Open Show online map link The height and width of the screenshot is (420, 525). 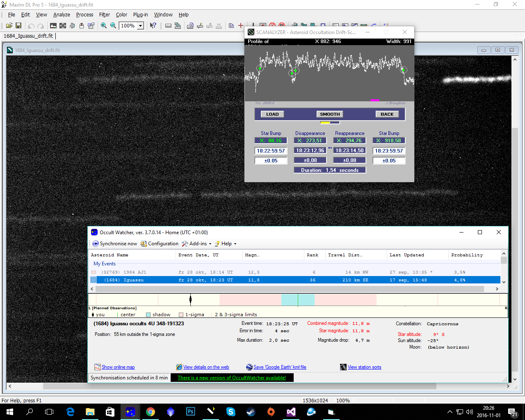[x=118, y=367]
